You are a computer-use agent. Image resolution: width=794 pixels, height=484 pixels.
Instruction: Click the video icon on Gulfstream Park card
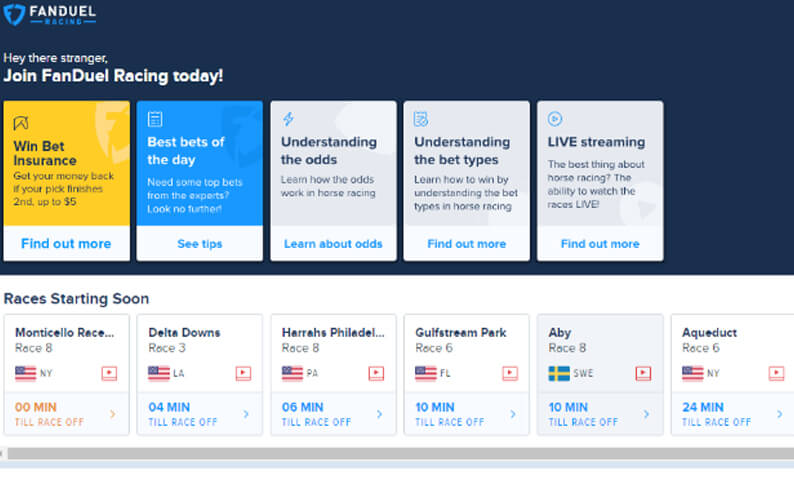(x=510, y=374)
